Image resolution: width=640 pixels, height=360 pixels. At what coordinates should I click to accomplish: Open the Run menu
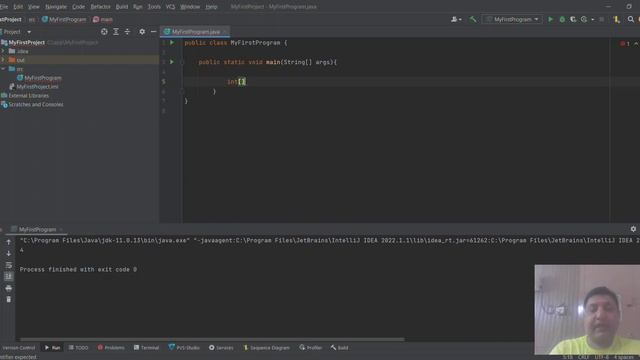click(x=138, y=7)
